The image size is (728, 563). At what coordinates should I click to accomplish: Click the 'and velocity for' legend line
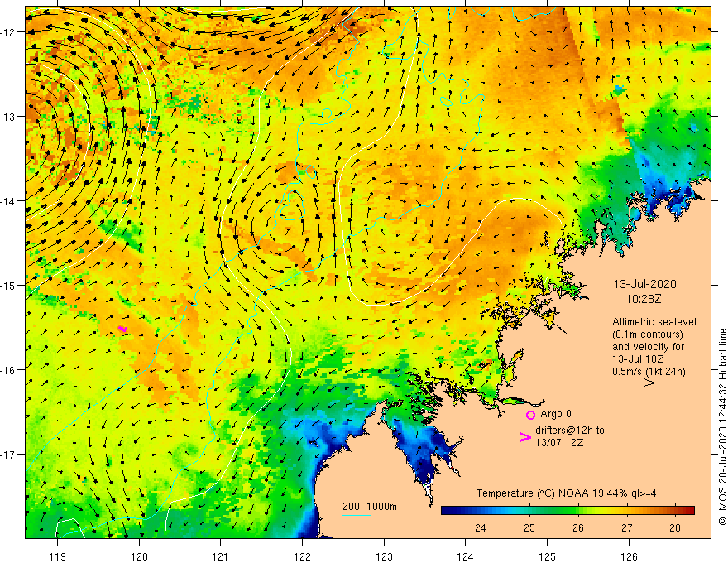(648, 347)
